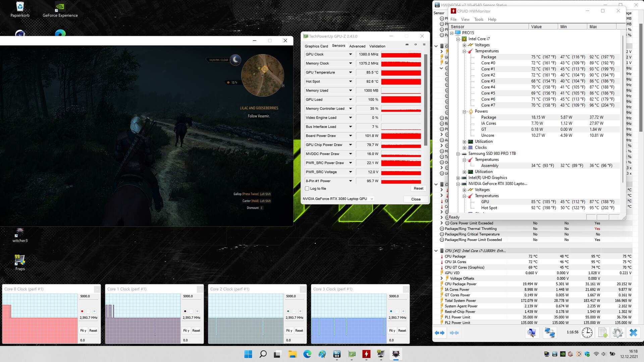Enable the Log to file checkbox

(307, 189)
